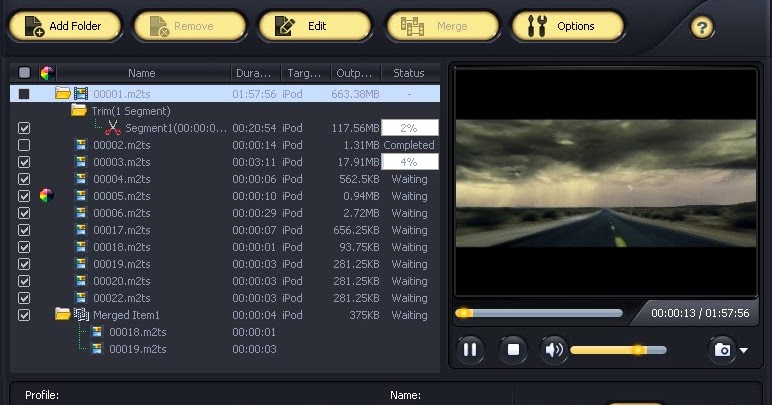Adjust the volume slider
The width and height of the screenshot is (772, 405).
(618, 350)
